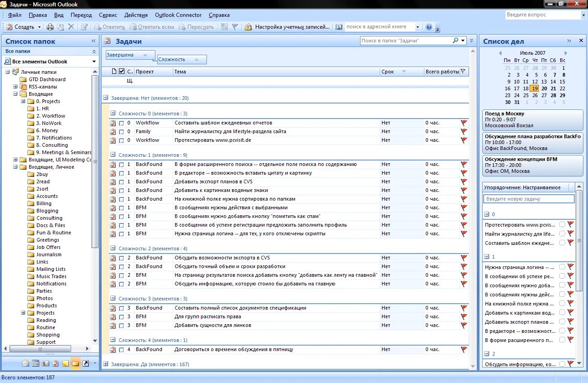Click the RSS-каналы folder icon

(23, 87)
